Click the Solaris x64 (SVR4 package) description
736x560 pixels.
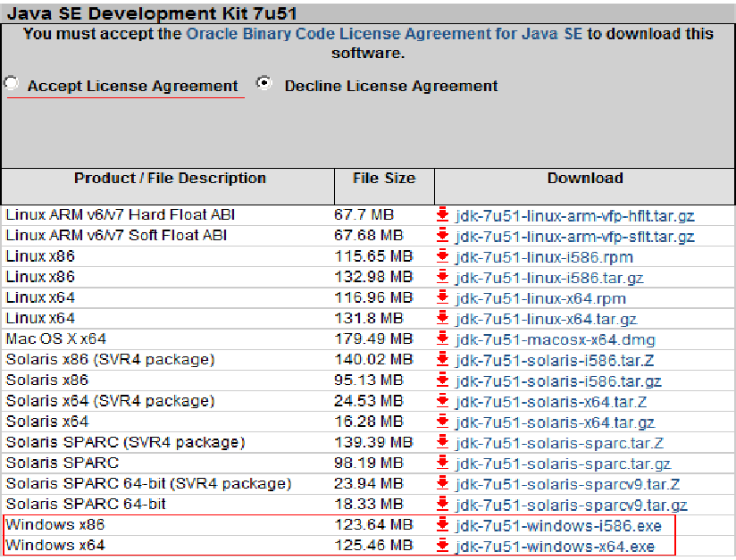[x=110, y=401]
